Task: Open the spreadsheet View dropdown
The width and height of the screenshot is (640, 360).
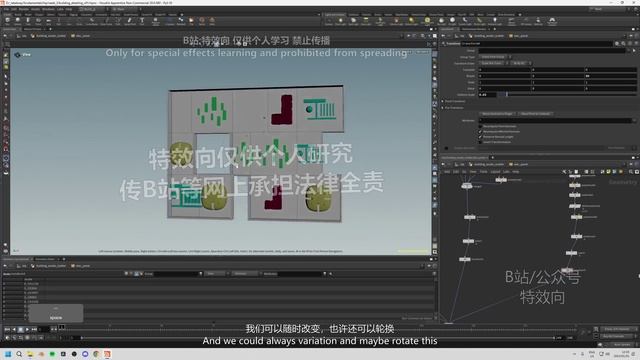Action: click(x=216, y=274)
